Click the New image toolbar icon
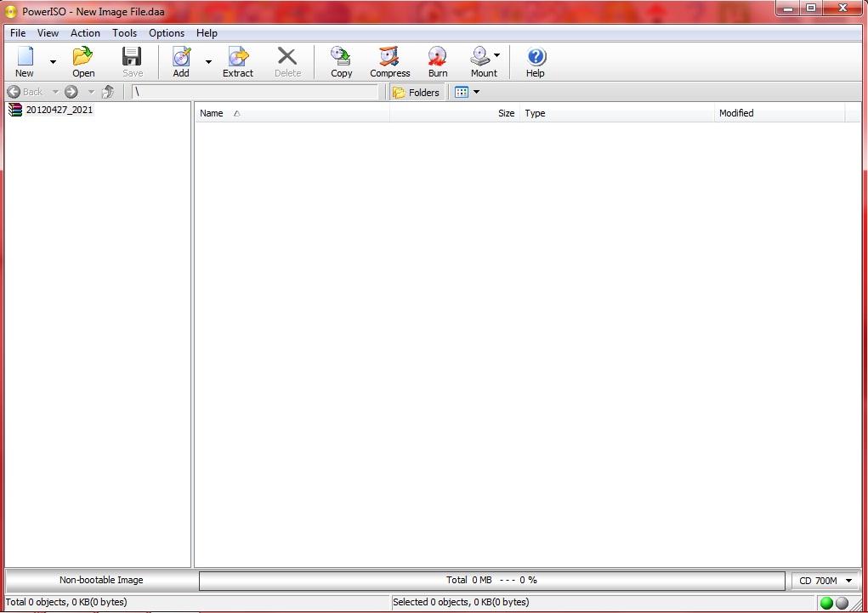 click(x=25, y=61)
